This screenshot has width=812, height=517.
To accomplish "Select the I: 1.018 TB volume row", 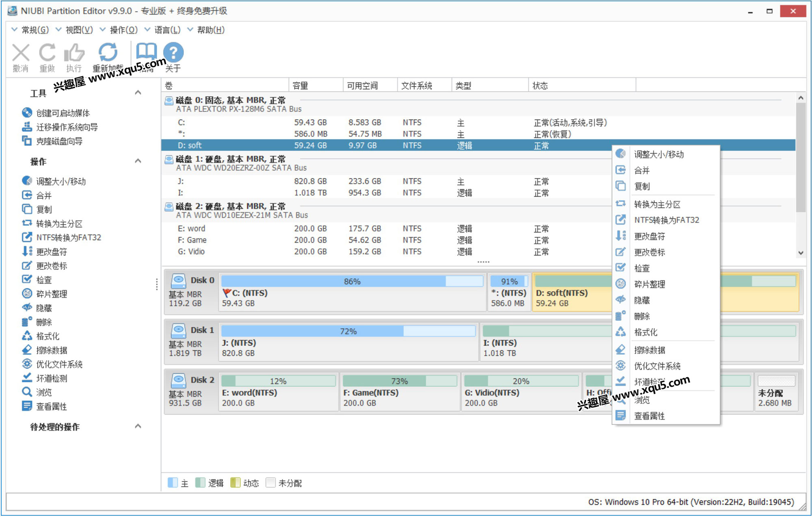I will (x=478, y=193).
